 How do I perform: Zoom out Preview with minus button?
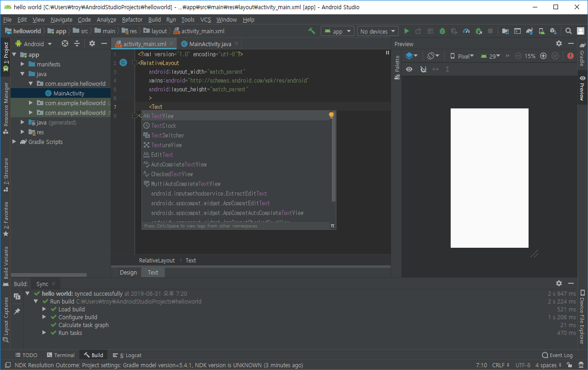click(x=518, y=56)
